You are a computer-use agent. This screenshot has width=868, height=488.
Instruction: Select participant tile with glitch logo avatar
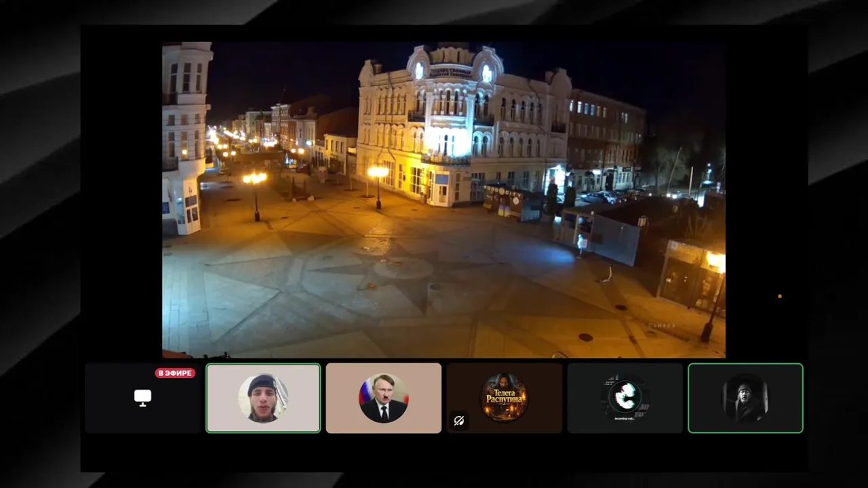[x=625, y=398]
